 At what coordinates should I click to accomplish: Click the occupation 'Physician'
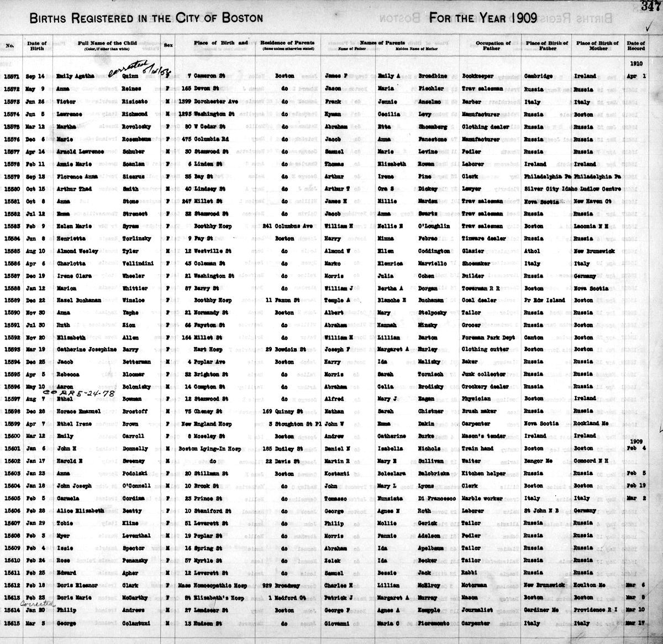click(x=476, y=399)
